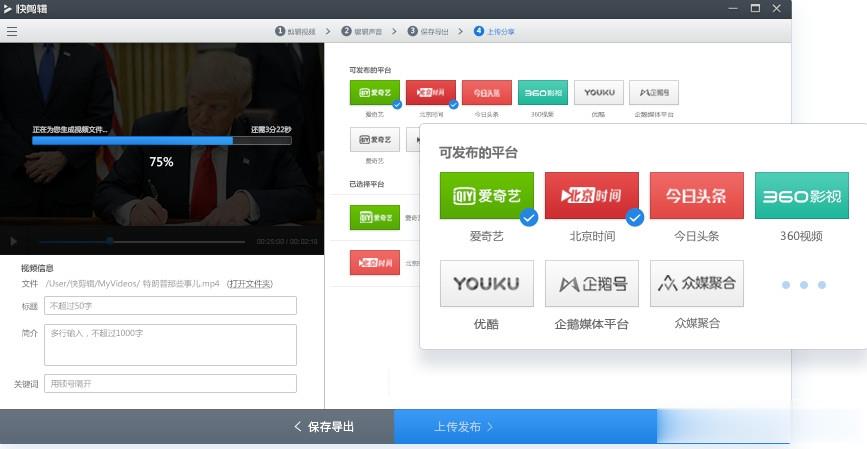Select the small 今日头条 platform tile
Viewport: 867px width, 449px height.
click(x=487, y=92)
